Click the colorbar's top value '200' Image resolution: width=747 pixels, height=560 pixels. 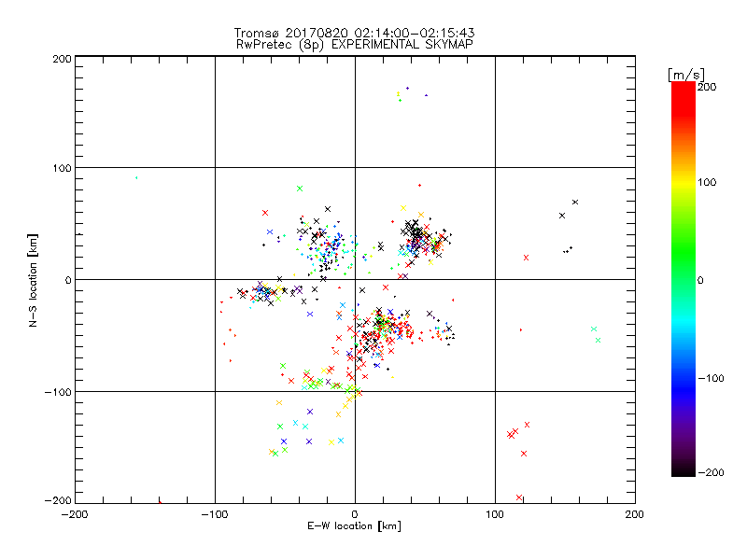coord(707,87)
